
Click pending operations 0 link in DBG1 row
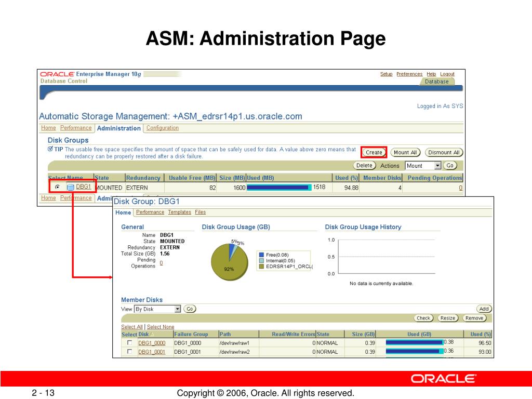pos(460,188)
